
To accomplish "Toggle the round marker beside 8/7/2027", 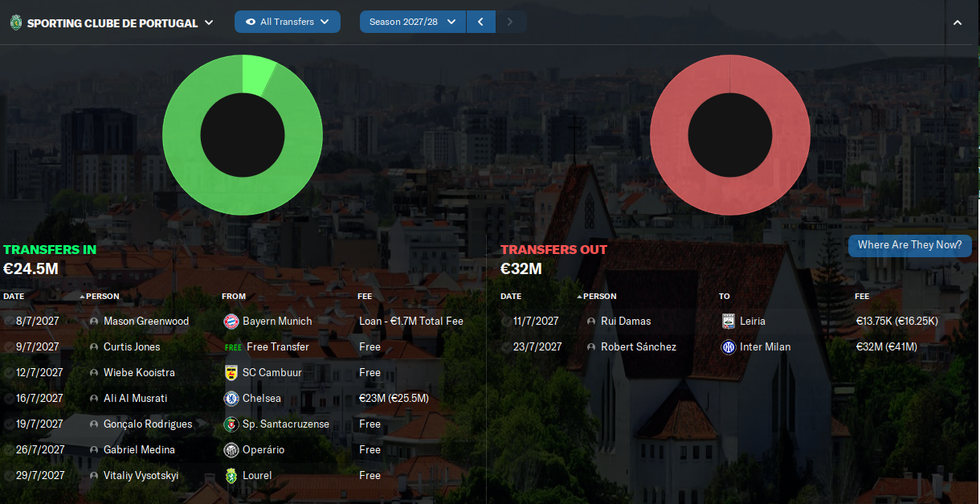I will tap(7, 322).
